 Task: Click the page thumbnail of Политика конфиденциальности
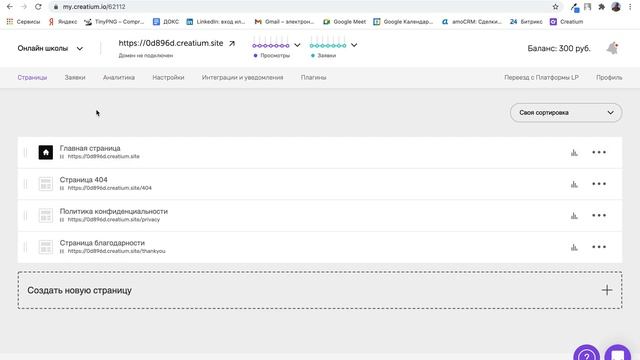(46, 215)
